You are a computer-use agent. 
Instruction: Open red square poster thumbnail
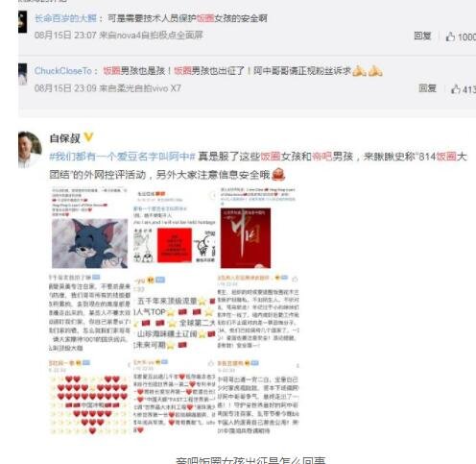[175, 245]
